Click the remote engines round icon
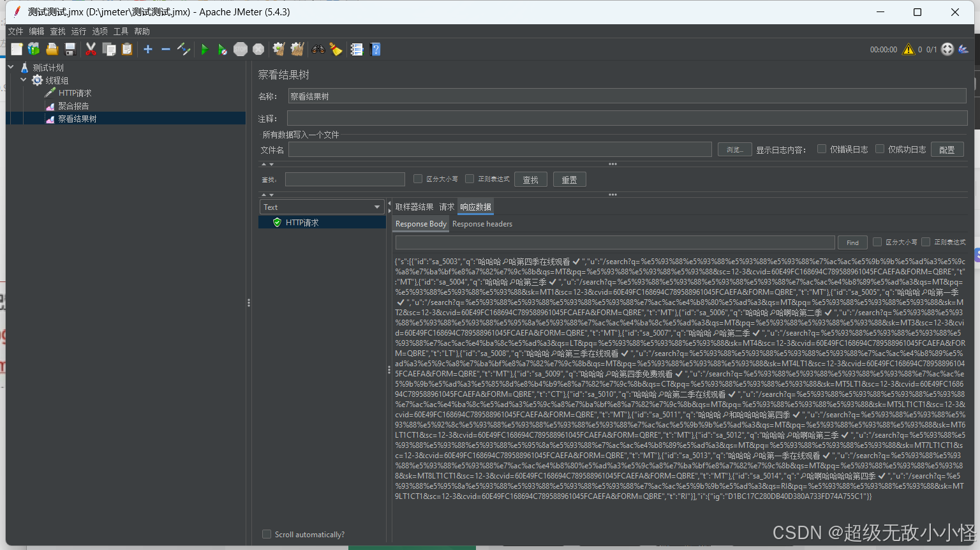980x550 pixels. point(947,49)
